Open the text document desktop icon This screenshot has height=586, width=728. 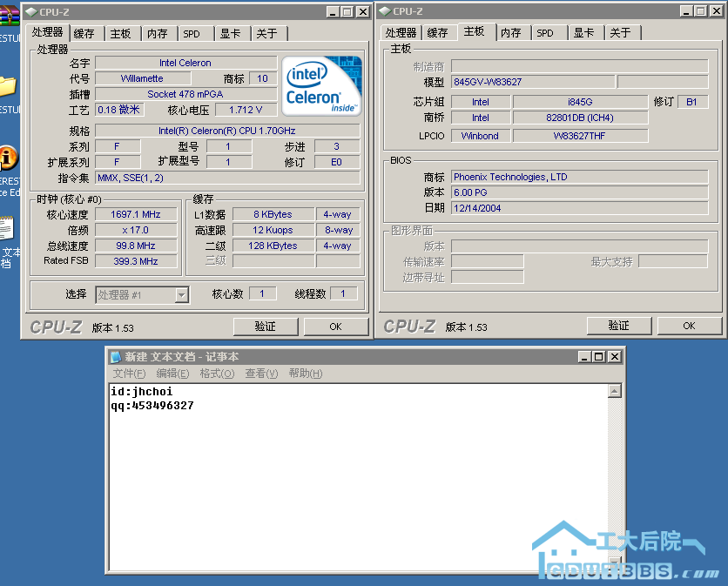(6, 227)
